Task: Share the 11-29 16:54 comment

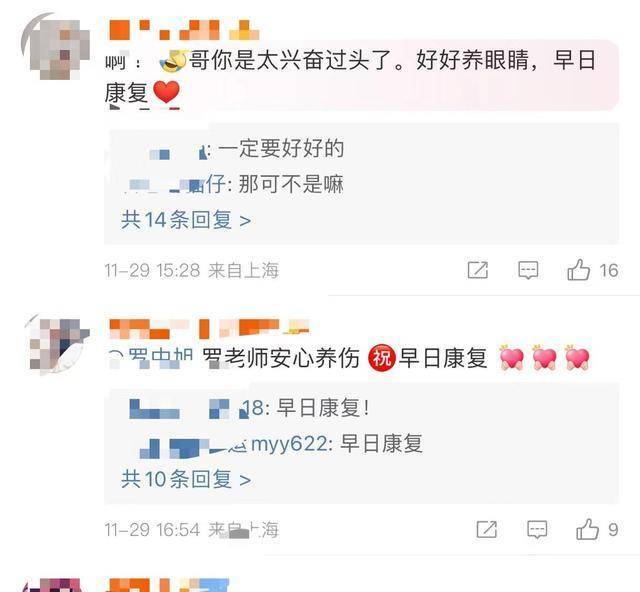Action: click(487, 530)
